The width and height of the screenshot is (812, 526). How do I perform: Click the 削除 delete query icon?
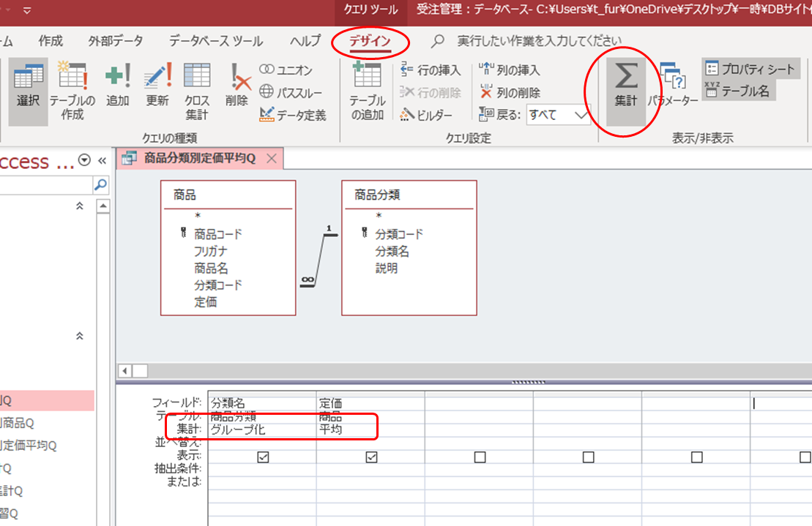(x=236, y=86)
